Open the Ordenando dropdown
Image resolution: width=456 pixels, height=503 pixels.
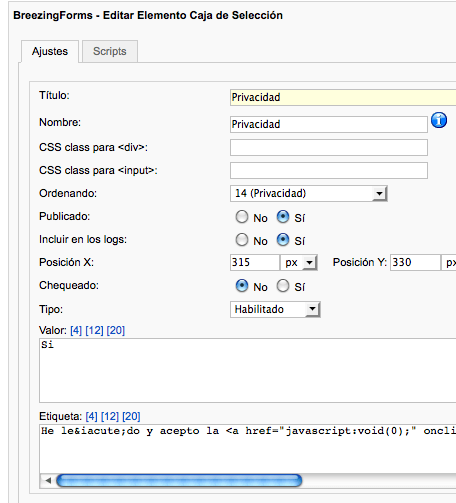click(309, 194)
